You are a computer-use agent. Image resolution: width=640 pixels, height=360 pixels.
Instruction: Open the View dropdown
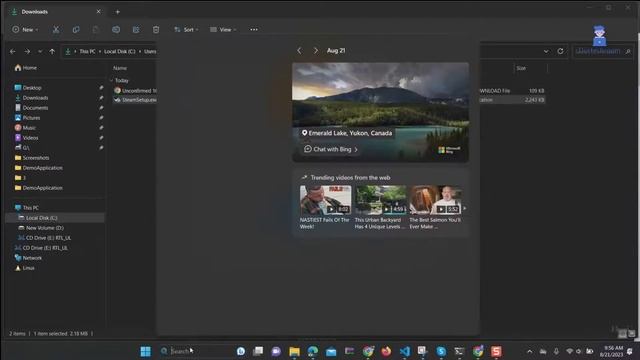223,29
